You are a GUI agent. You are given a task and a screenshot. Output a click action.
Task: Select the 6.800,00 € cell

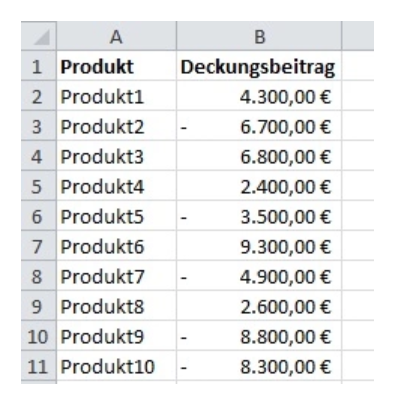[259, 156]
